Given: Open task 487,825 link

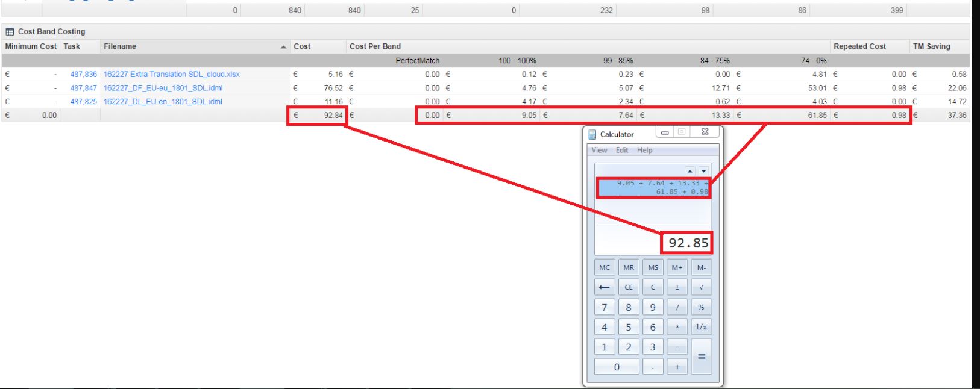Looking at the screenshot, I should [x=83, y=102].
